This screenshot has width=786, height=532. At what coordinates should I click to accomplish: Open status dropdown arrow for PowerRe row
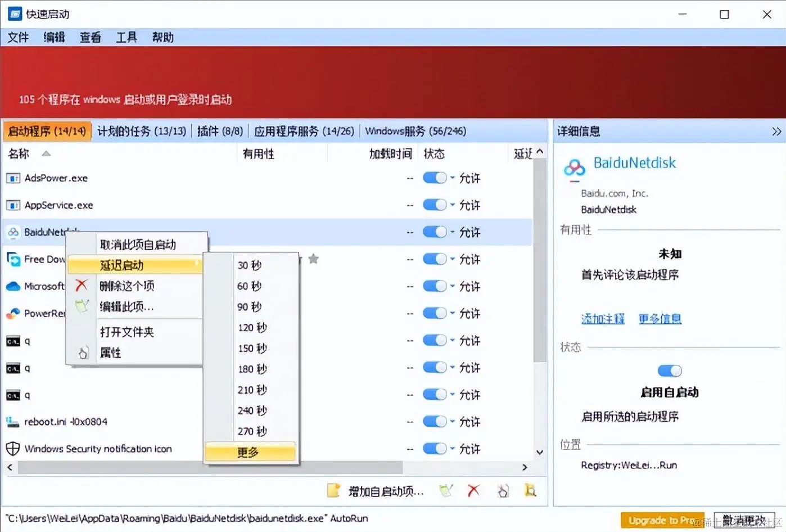coord(452,313)
